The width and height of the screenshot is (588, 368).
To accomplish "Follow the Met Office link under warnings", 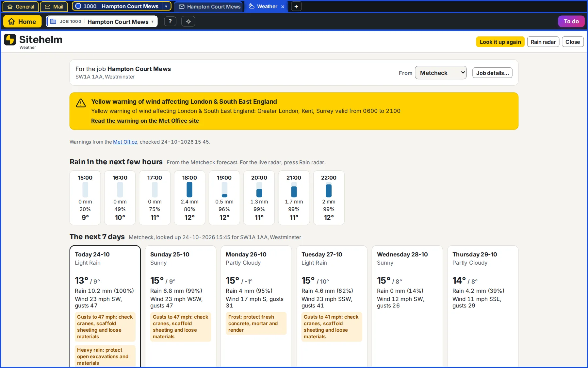I will pos(125,142).
